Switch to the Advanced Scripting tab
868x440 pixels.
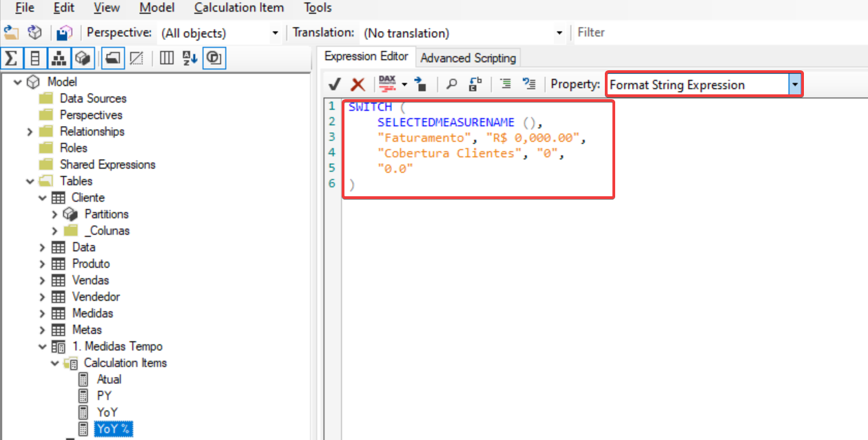point(468,58)
